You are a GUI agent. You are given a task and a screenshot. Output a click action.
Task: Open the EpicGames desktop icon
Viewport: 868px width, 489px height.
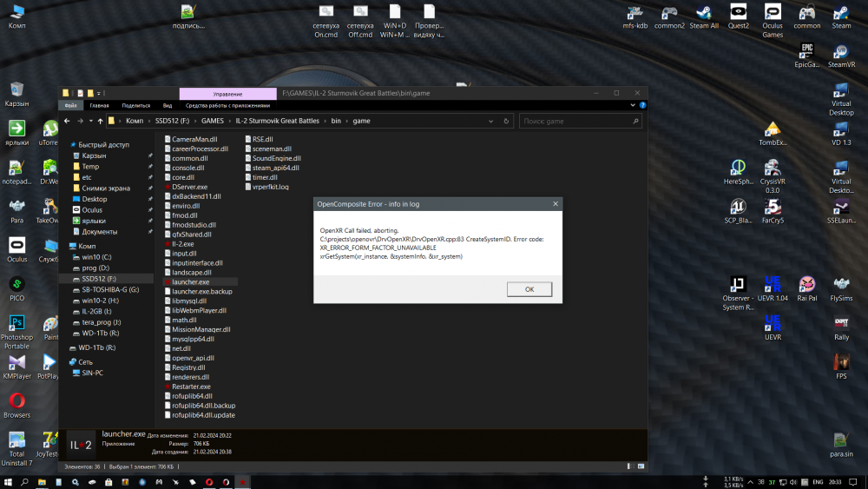[806, 56]
